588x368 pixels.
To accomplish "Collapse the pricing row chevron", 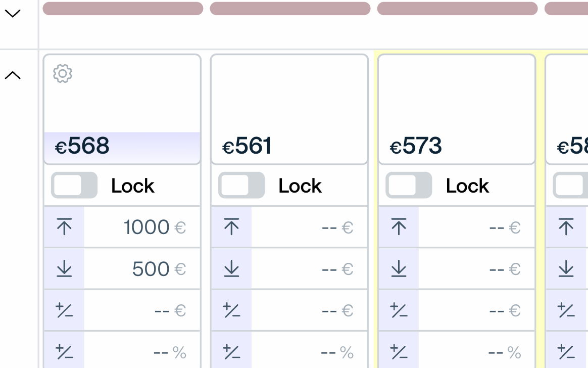I will coord(13,76).
